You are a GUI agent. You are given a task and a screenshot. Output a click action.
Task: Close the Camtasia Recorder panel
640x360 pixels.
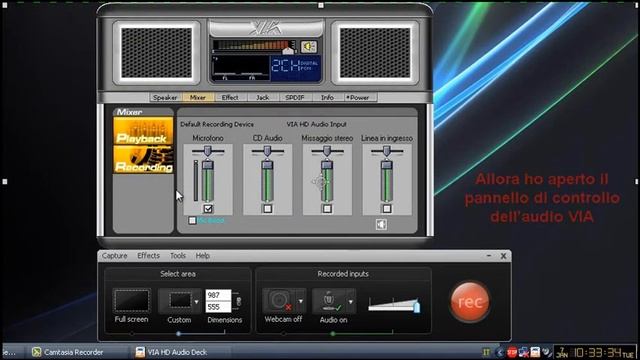click(x=503, y=256)
